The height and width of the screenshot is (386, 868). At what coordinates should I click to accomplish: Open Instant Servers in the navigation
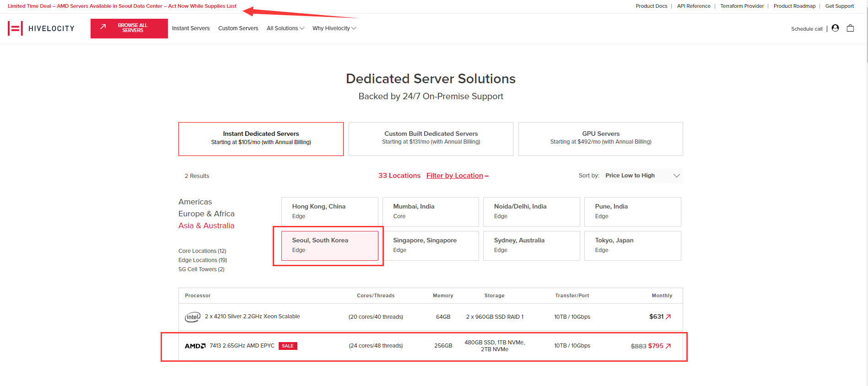click(191, 28)
